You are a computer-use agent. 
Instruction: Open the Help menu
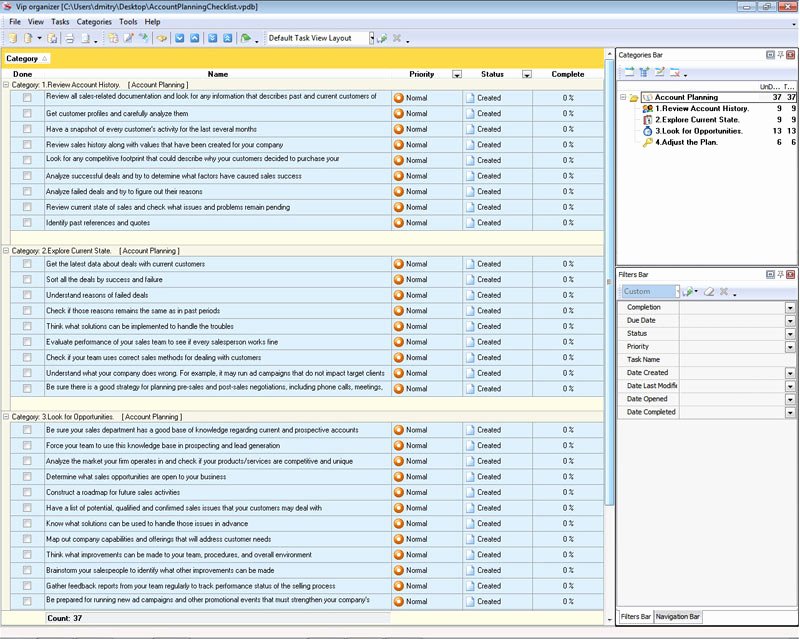152,21
